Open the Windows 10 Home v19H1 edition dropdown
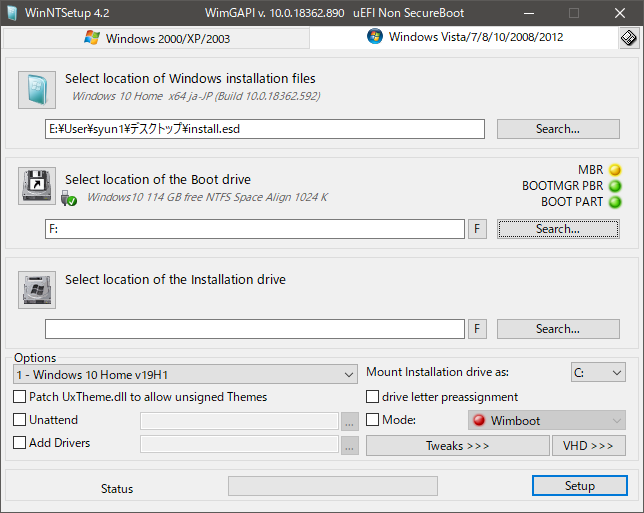 point(185,375)
